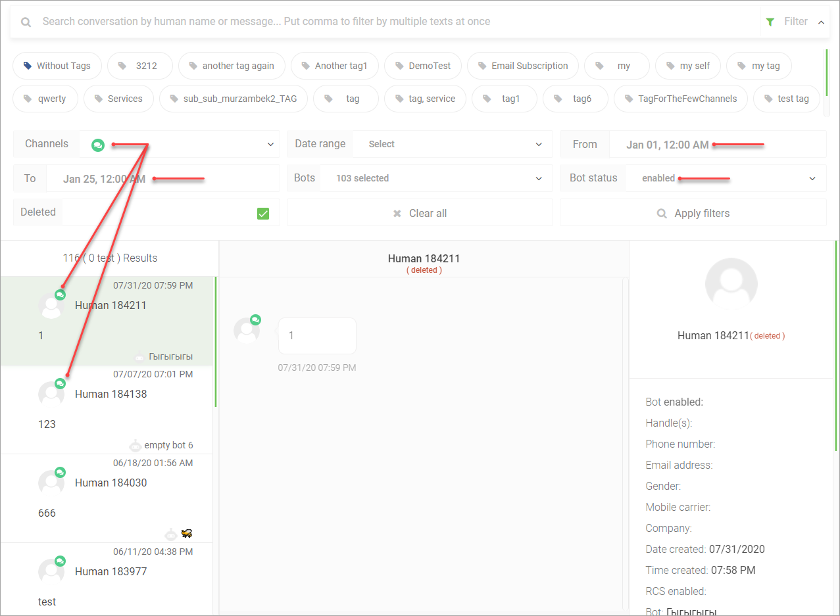Click the tag icon on the qwerty chip
840x616 pixels.
(x=28, y=99)
